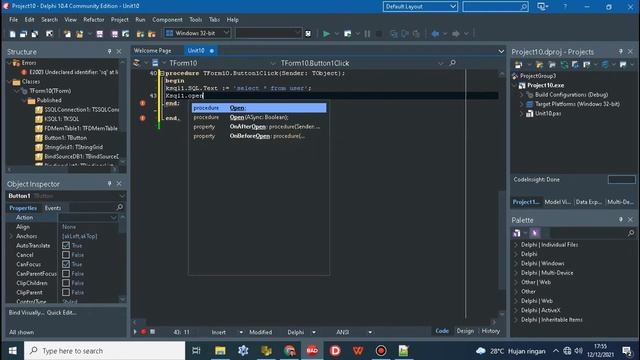Click the Quick Edit... link
This screenshot has height=360, width=640.
62,313
